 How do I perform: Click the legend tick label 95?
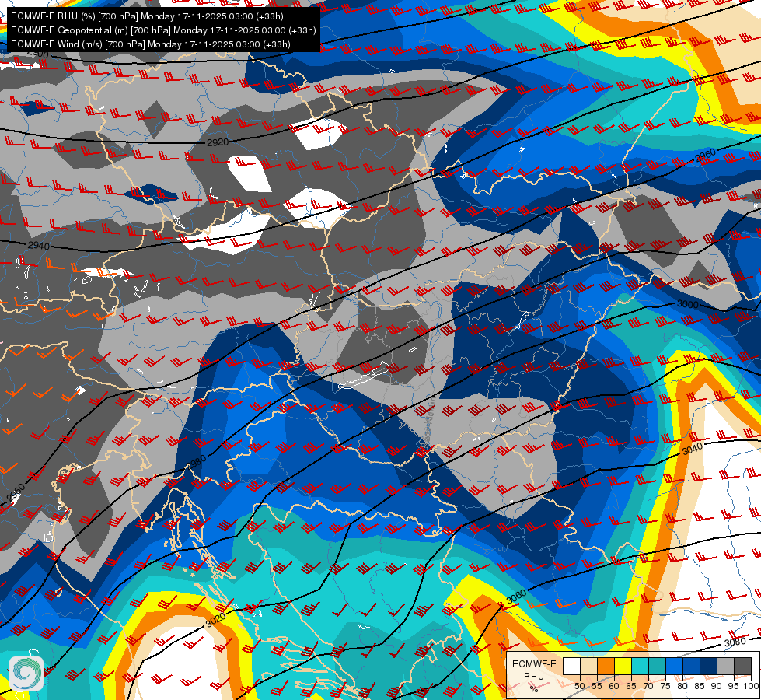pos(734,686)
